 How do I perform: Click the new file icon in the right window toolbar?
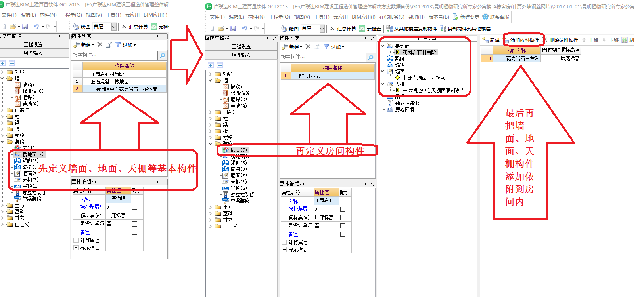tap(212, 29)
